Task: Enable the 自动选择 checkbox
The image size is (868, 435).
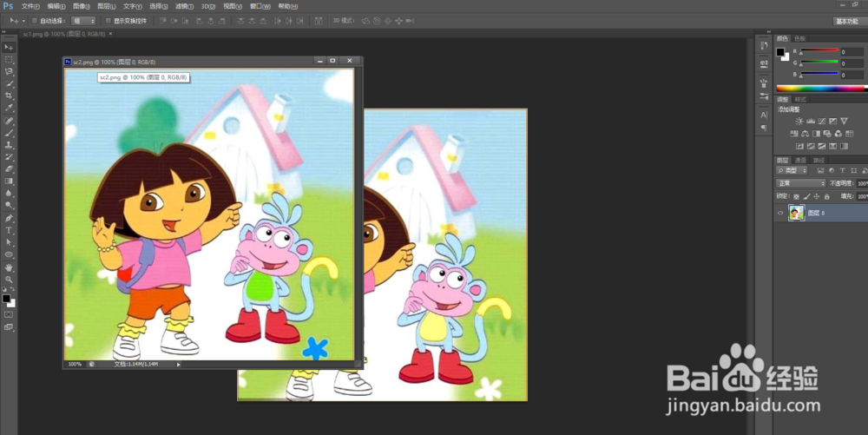Action: click(34, 21)
